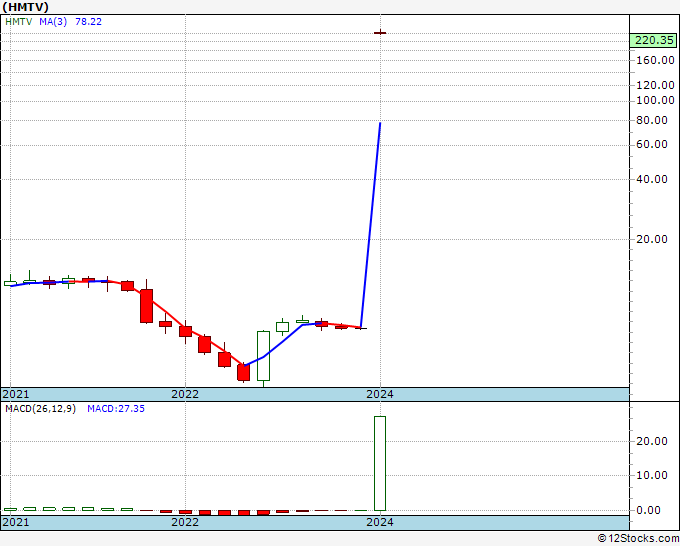Click the 20.00 price axis label
This screenshot has height=546, width=680.
652,239
